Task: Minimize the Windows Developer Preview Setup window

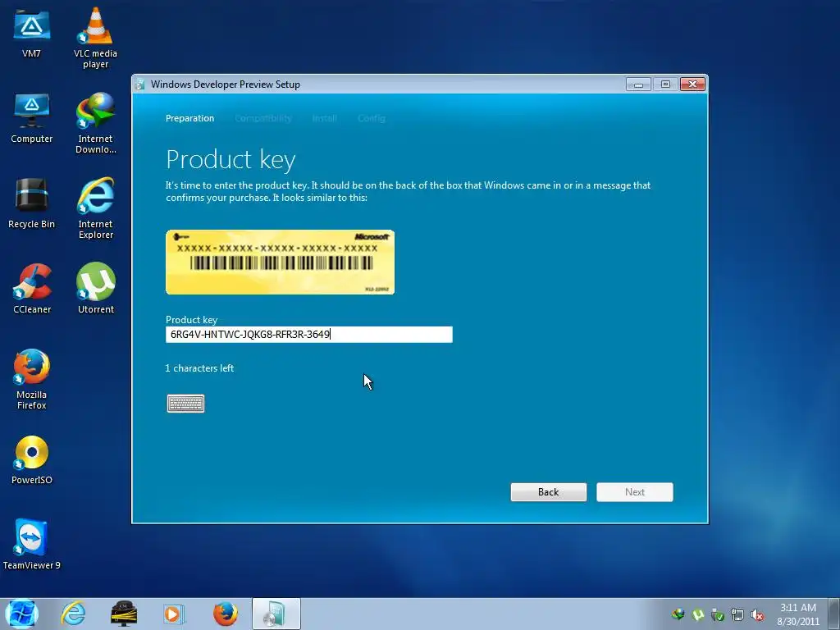Action: [x=638, y=84]
